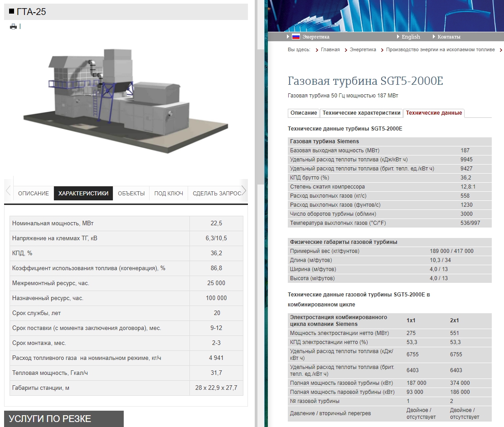The image size is (504, 427).
Task: Open the ОПИСАНИЕ tab
Action: pos(34,193)
